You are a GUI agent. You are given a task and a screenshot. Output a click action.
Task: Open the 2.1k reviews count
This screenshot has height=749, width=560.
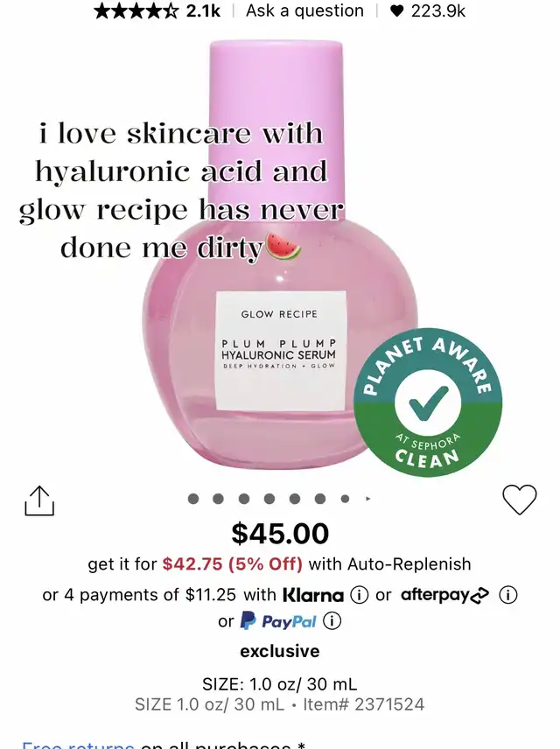(204, 10)
